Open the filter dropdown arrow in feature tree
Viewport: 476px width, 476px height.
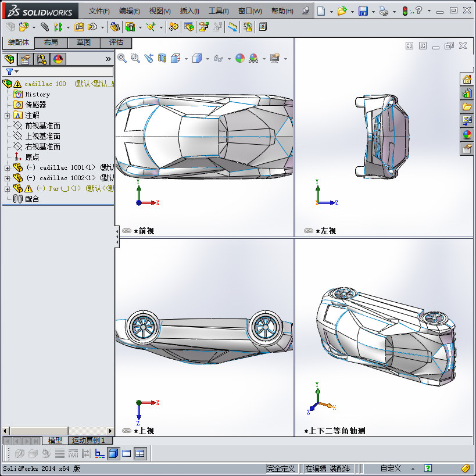17,71
